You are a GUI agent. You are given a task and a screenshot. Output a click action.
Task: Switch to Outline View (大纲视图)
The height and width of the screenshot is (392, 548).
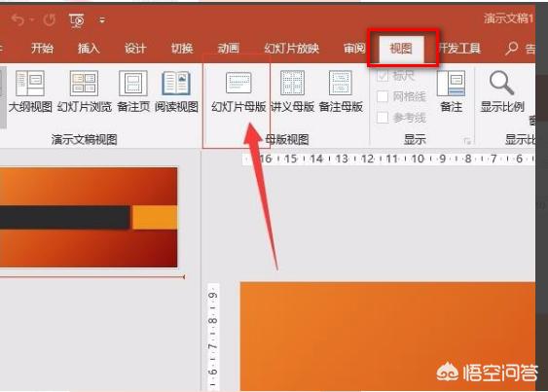coord(30,91)
